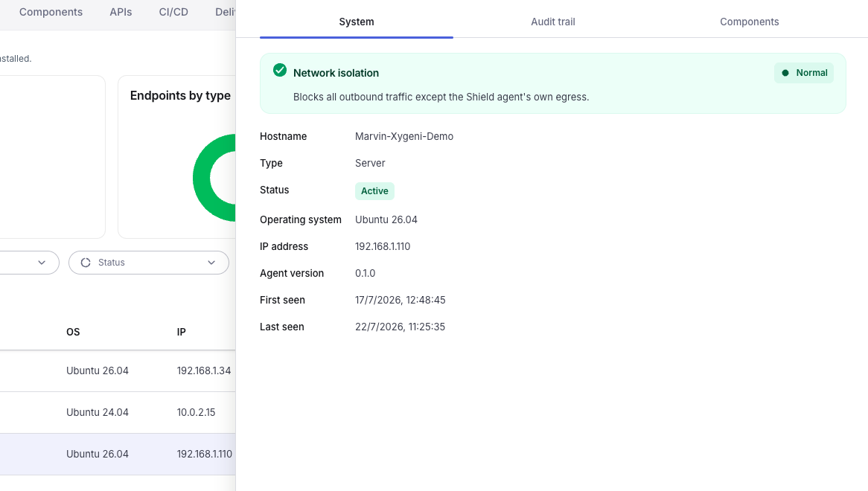Select the row with IP 10.0.2.15
Screen dimensions: 868x491
pos(118,412)
